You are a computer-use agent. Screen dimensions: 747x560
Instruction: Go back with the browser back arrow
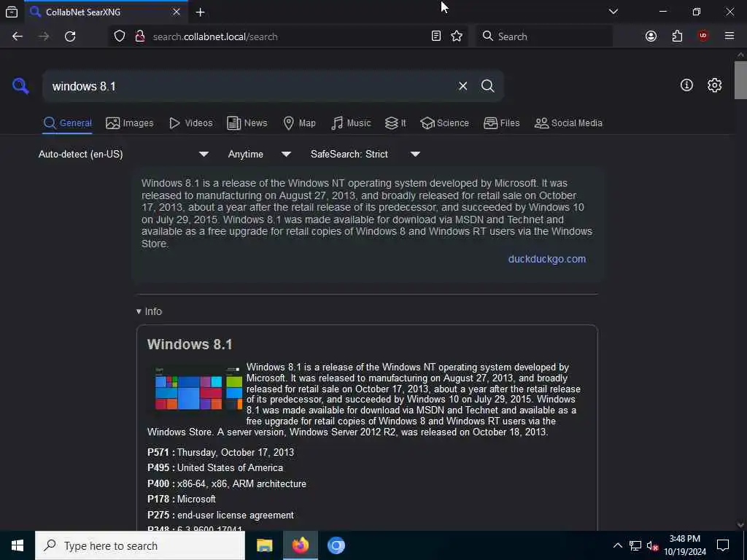(x=18, y=36)
